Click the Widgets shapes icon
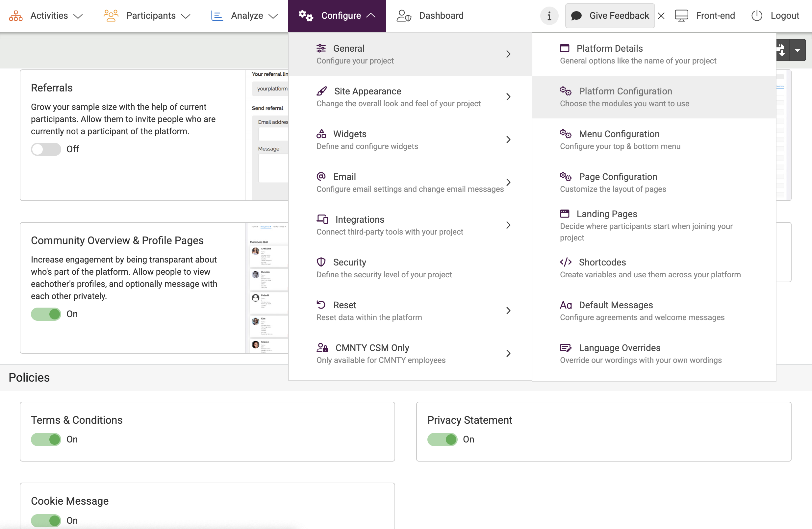 pos(321,134)
